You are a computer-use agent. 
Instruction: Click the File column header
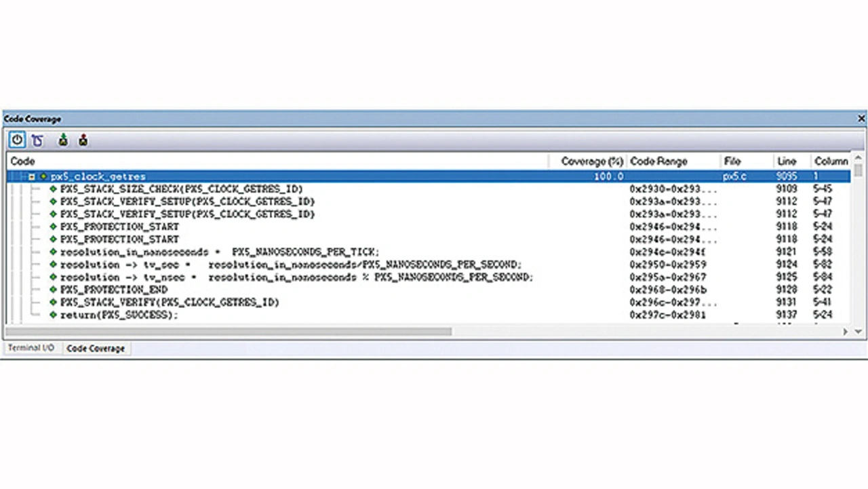click(x=732, y=161)
